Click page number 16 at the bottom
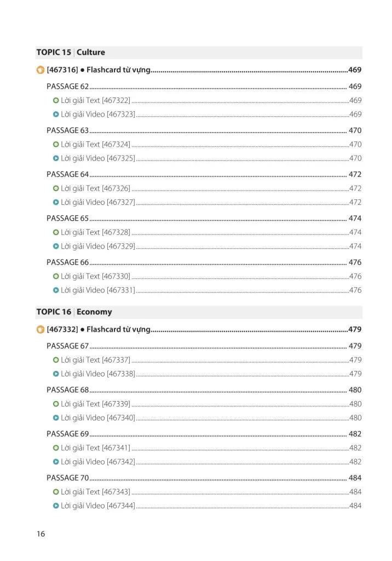Image resolution: width=392 pixels, height=561 pixels. coord(41,534)
